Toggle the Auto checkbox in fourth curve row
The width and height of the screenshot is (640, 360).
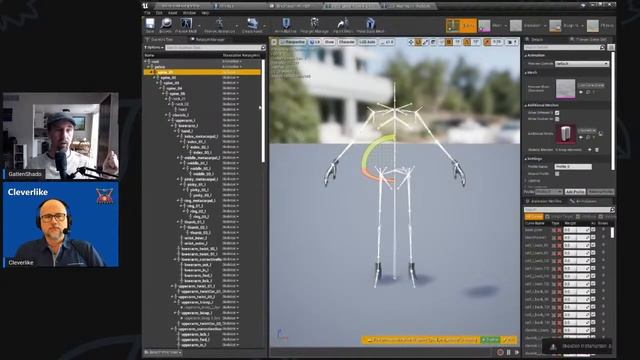click(593, 253)
